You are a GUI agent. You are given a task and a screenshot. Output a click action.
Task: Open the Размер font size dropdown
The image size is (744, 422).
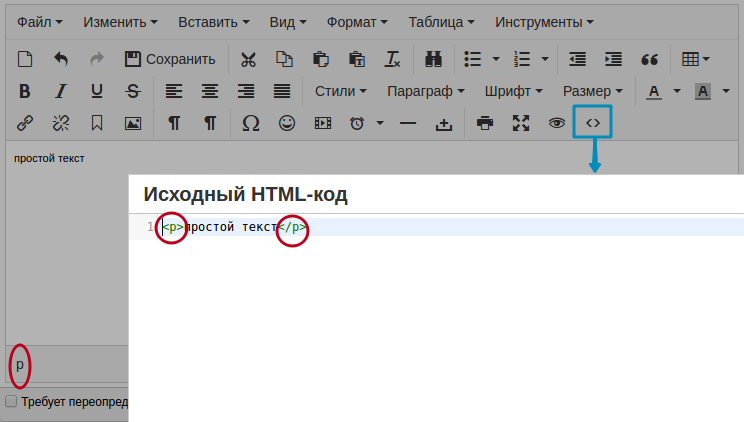point(593,91)
